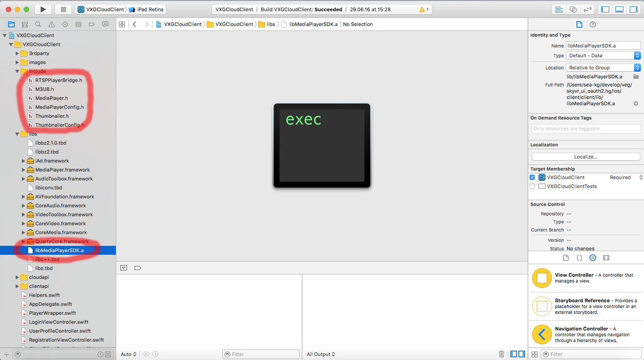Collapse the include folder

pos(17,71)
